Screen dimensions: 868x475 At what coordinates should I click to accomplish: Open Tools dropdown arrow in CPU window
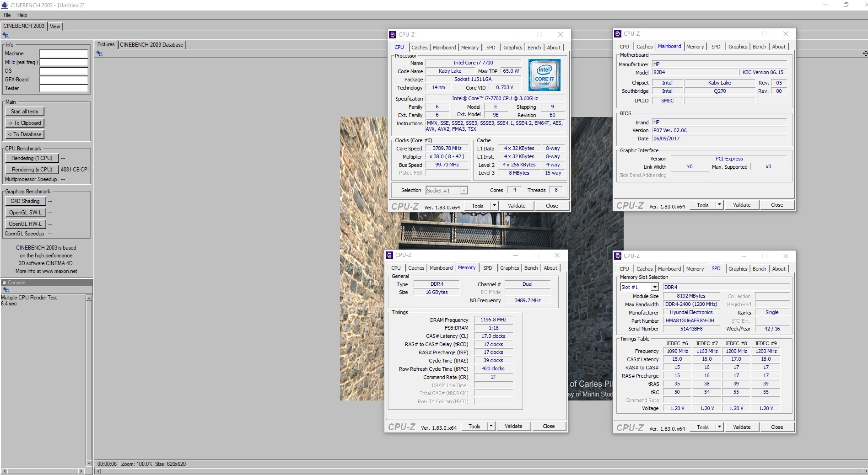494,206
